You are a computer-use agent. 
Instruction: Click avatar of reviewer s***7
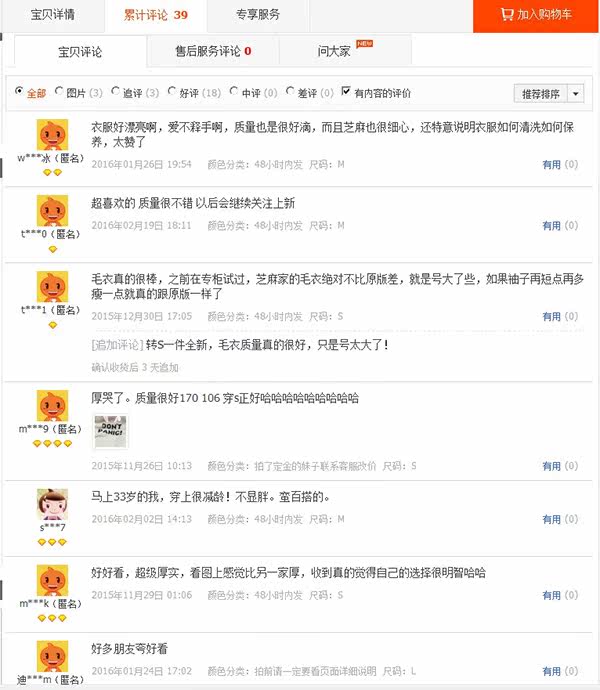click(x=52, y=504)
